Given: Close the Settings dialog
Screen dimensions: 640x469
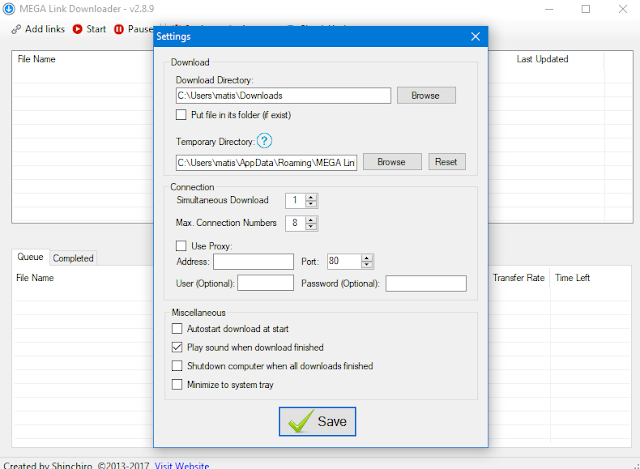Looking at the screenshot, I should coord(475,37).
